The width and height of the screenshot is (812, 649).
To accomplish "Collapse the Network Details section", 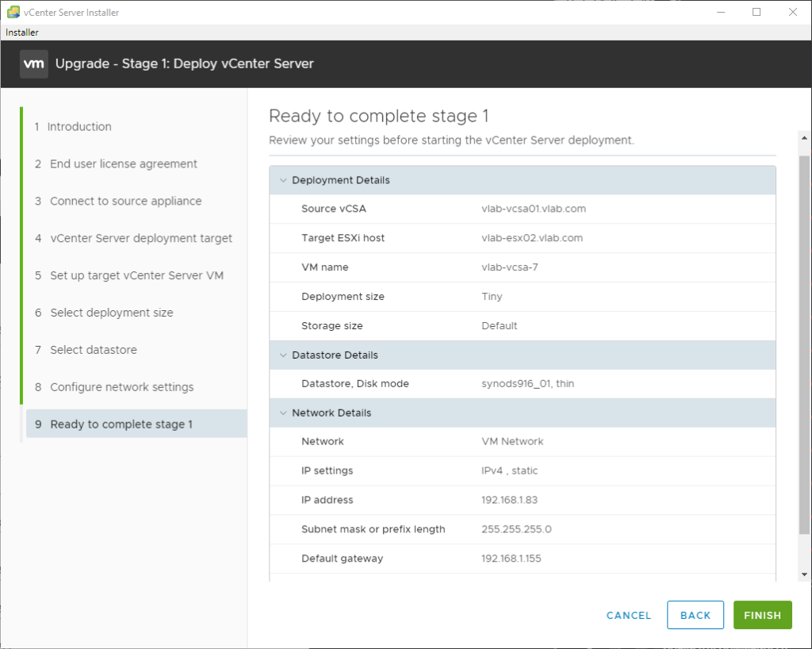I will (x=283, y=413).
